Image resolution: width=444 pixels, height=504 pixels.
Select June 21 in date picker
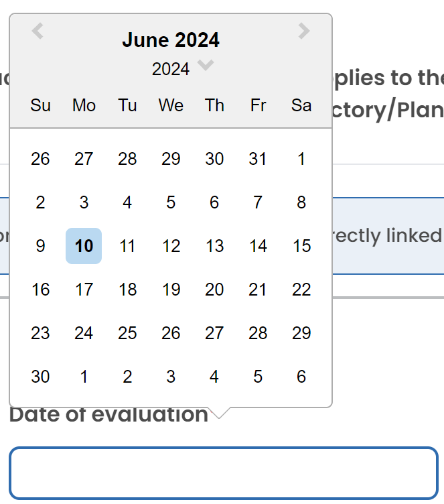[x=258, y=290]
